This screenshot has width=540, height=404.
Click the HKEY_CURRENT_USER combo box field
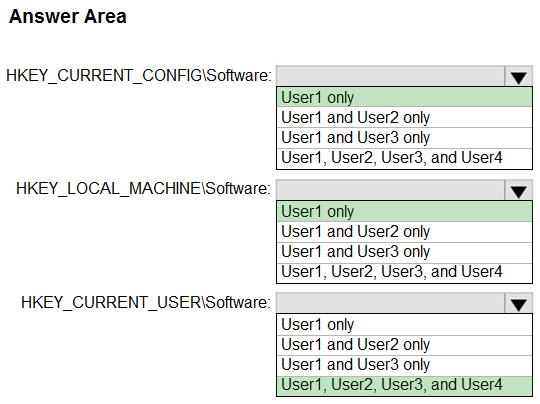(x=391, y=303)
